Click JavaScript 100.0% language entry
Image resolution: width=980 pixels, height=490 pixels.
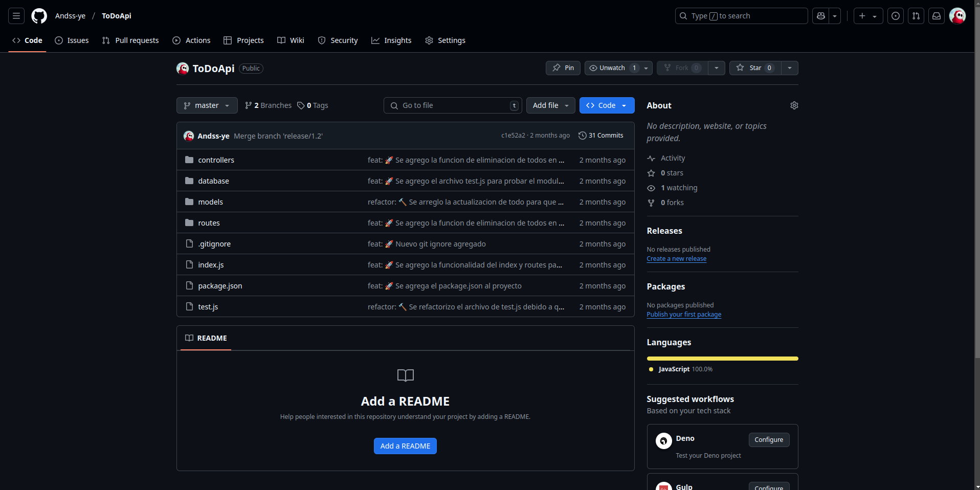click(x=680, y=369)
